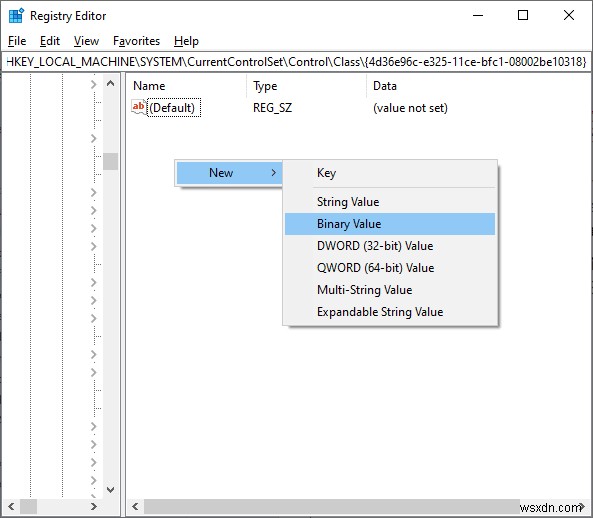Select the (Default) string value icon
The height and width of the screenshot is (518, 593).
click(138, 107)
